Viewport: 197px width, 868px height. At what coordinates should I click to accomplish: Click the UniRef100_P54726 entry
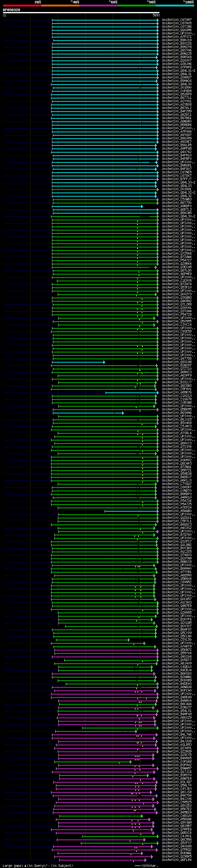pyautogui.click(x=177, y=501)
